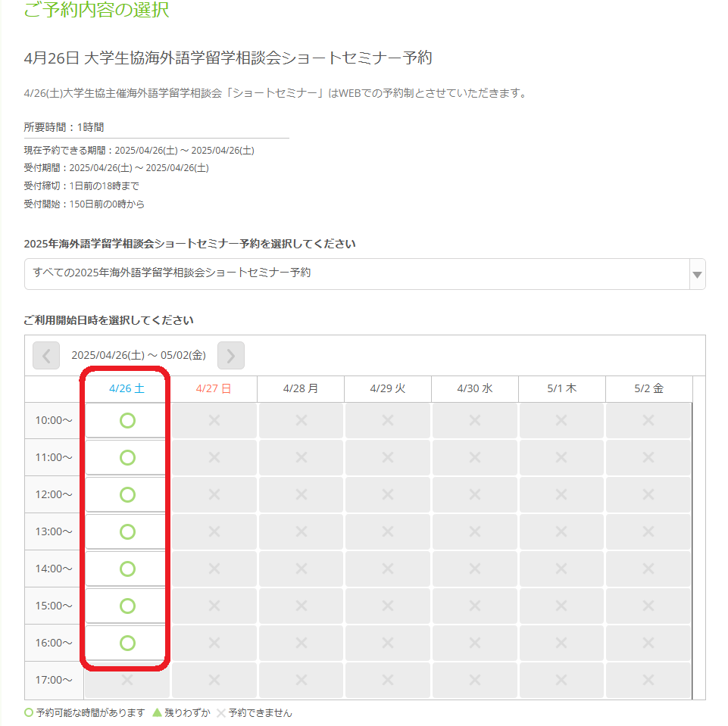Click the 受付開始：150日前の0時から line
This screenshot has height=726, width=728.
84,204
